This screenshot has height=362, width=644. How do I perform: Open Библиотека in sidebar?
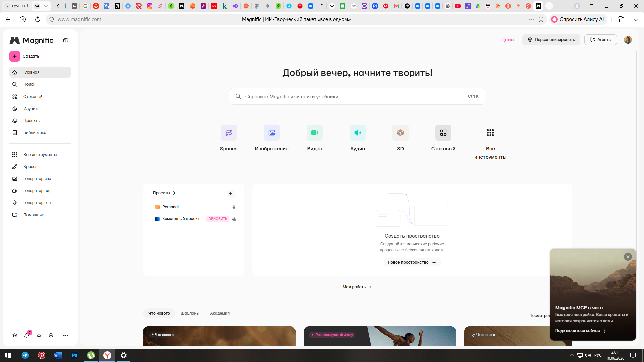[40, 133]
